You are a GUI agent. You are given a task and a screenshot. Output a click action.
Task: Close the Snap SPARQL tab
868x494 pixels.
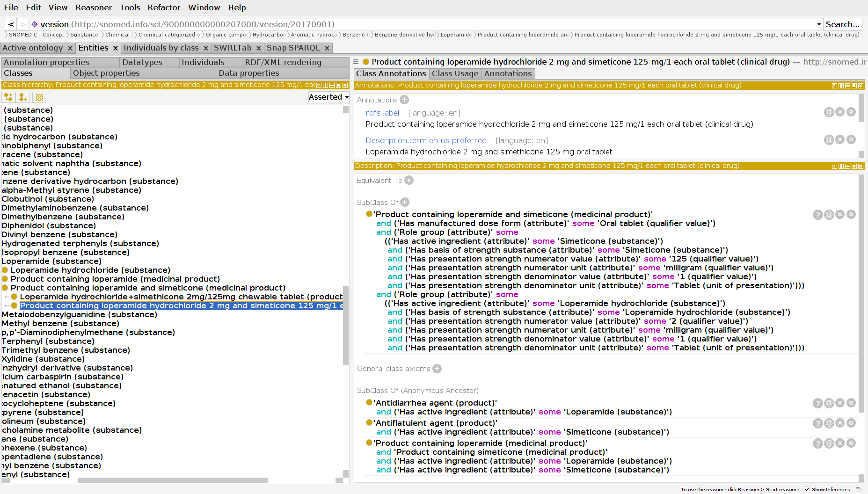327,47
